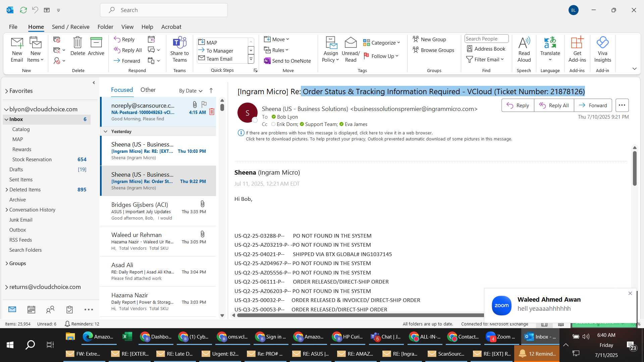644x362 pixels.
Task: Expand Conversation History folder
Action: click(7, 210)
